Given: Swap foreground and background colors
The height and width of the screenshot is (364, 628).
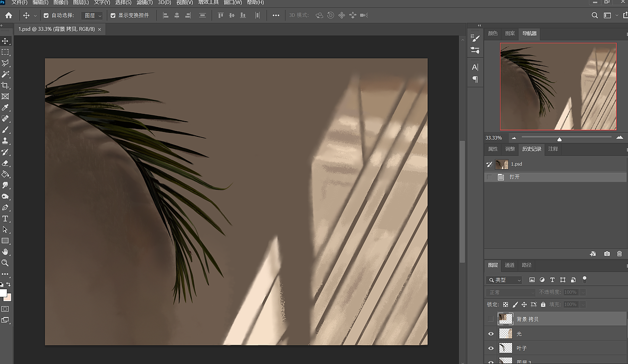Looking at the screenshot, I should coord(8,285).
